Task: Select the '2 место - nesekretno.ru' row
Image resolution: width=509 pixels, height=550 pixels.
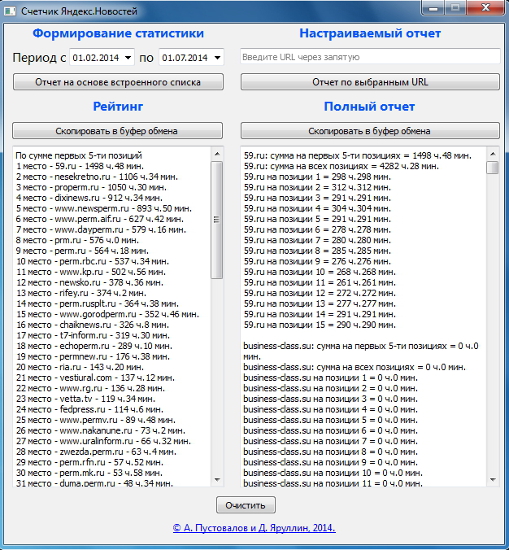Action: click(97, 176)
